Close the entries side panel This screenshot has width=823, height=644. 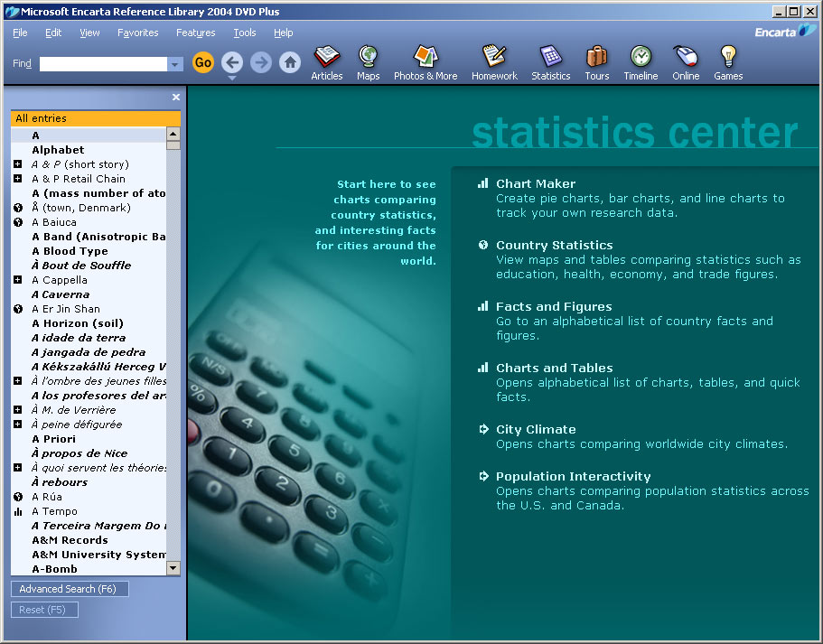pos(176,98)
